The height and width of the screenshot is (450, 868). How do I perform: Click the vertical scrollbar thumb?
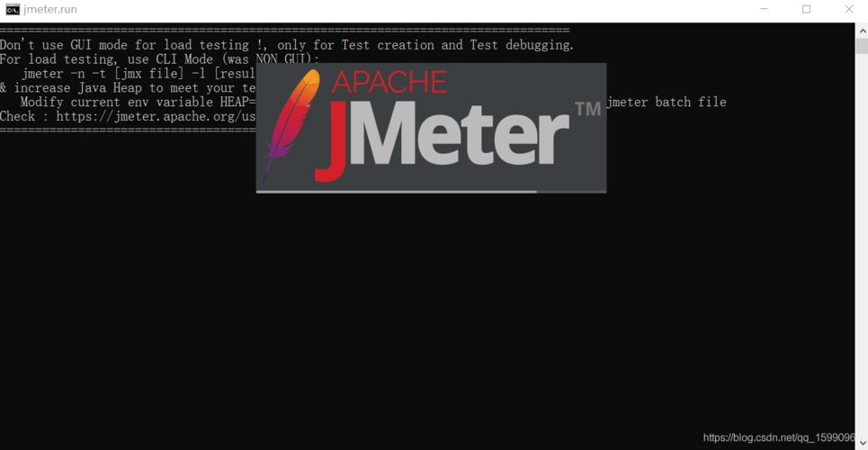(x=862, y=46)
